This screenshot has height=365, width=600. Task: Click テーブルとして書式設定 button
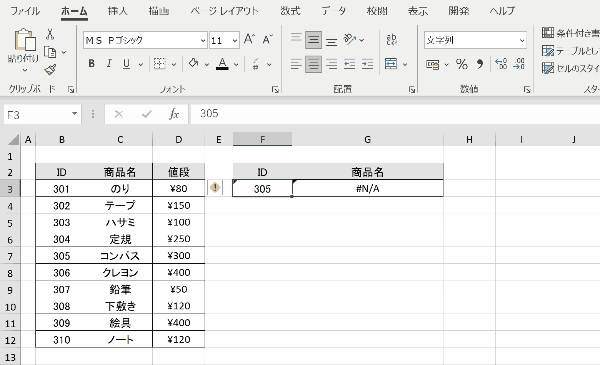pyautogui.click(x=571, y=51)
